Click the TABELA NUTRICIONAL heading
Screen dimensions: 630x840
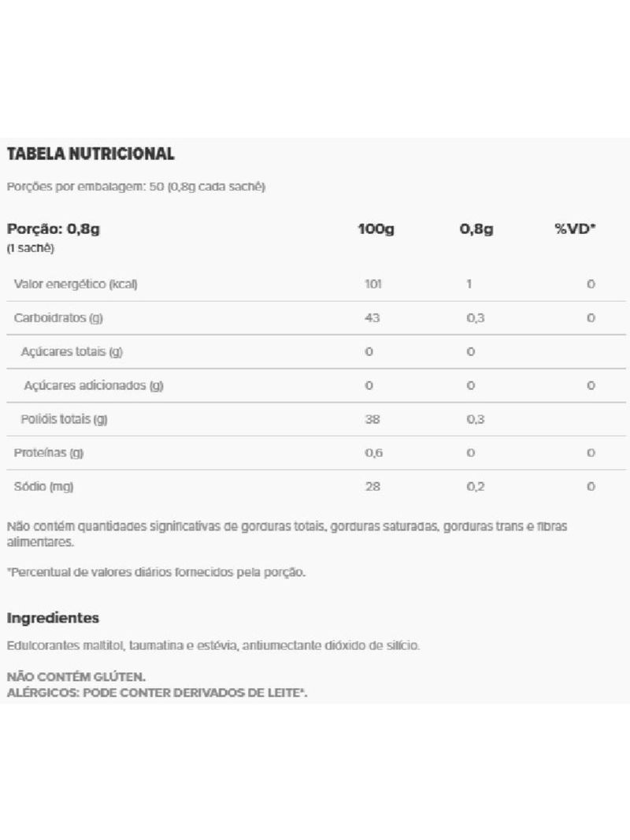pos(91,153)
